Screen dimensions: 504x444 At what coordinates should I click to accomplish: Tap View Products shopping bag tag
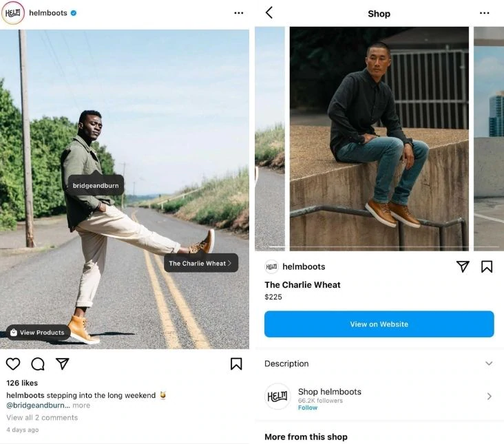coord(38,332)
